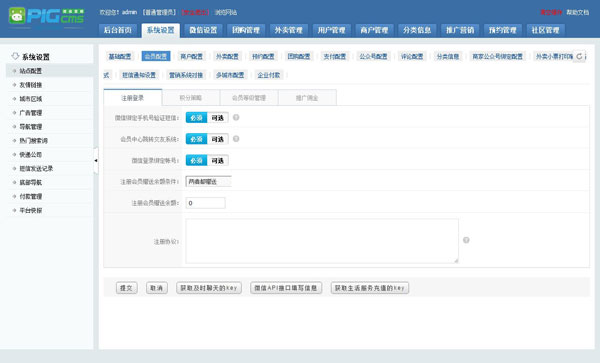The height and width of the screenshot is (363, 600).
Task: Click the 取消 cancel button
Action: point(157,288)
